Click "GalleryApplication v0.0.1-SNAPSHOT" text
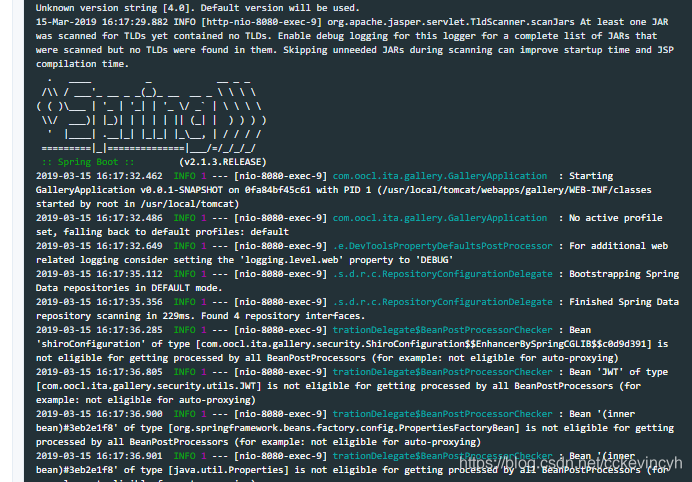692x482 pixels. [x=129, y=190]
